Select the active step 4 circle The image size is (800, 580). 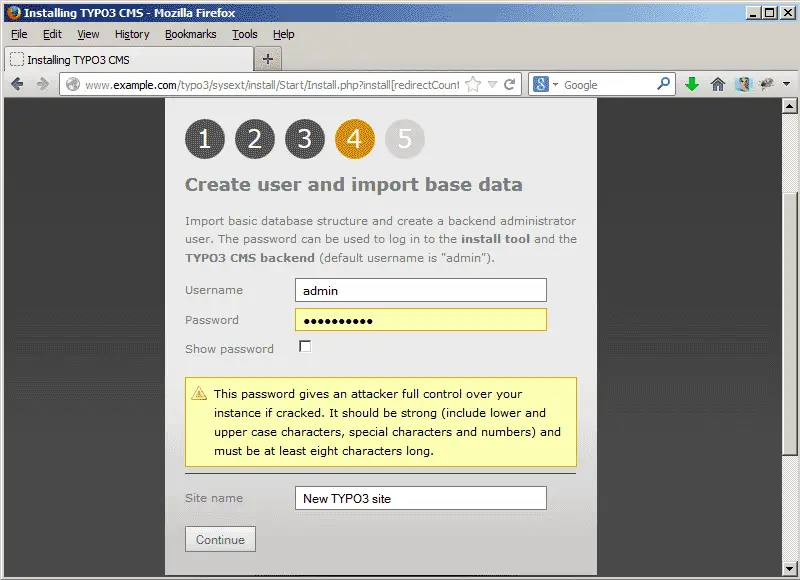pyautogui.click(x=355, y=139)
